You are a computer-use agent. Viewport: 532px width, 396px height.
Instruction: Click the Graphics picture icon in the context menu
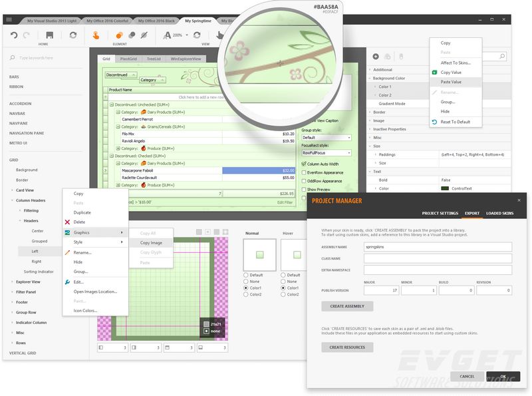tap(67, 233)
